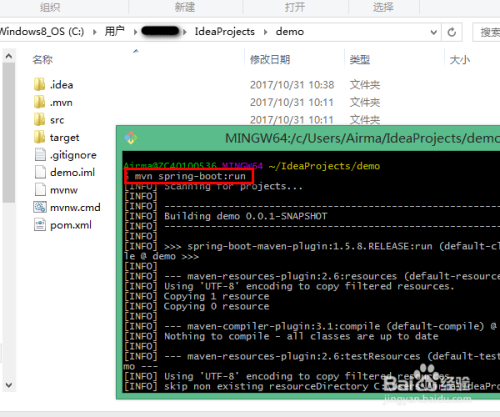Click 'Nothing to compile' line in terminal

(x=301, y=336)
